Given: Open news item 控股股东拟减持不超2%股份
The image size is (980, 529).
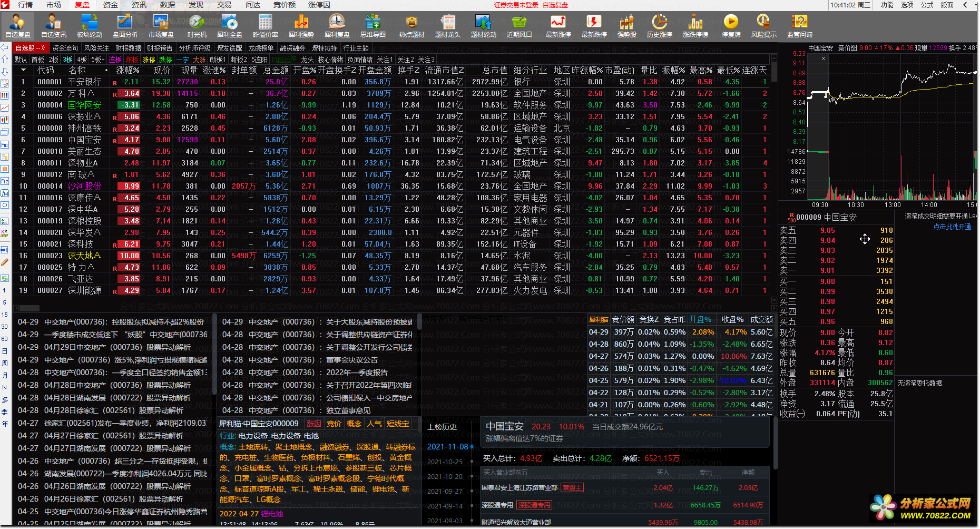Looking at the screenshot, I should (111, 322).
